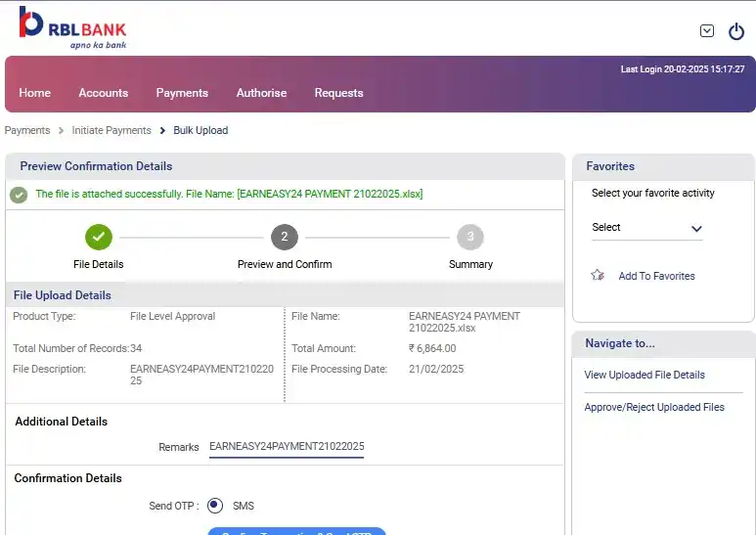756x535 pixels.
Task: Click the Navigate to... panel heading
Action: pos(620,343)
